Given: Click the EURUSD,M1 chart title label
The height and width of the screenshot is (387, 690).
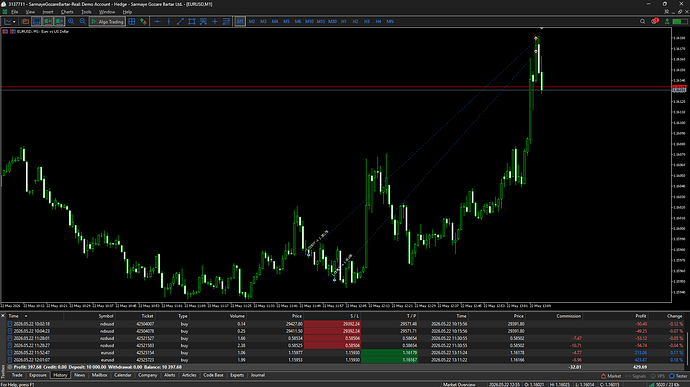Looking at the screenshot, I should point(43,31).
